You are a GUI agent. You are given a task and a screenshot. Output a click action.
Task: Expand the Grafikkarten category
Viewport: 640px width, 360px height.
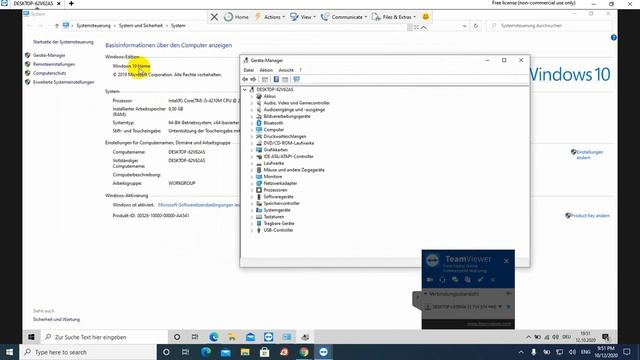coord(252,150)
